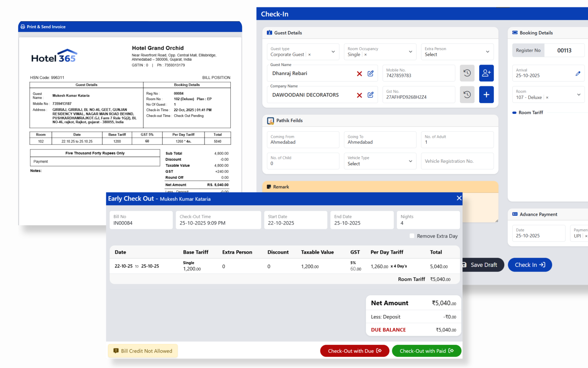Viewport: 588px width, 368px height.
Task: Click Check-Out with Paid button
Action: pos(426,351)
